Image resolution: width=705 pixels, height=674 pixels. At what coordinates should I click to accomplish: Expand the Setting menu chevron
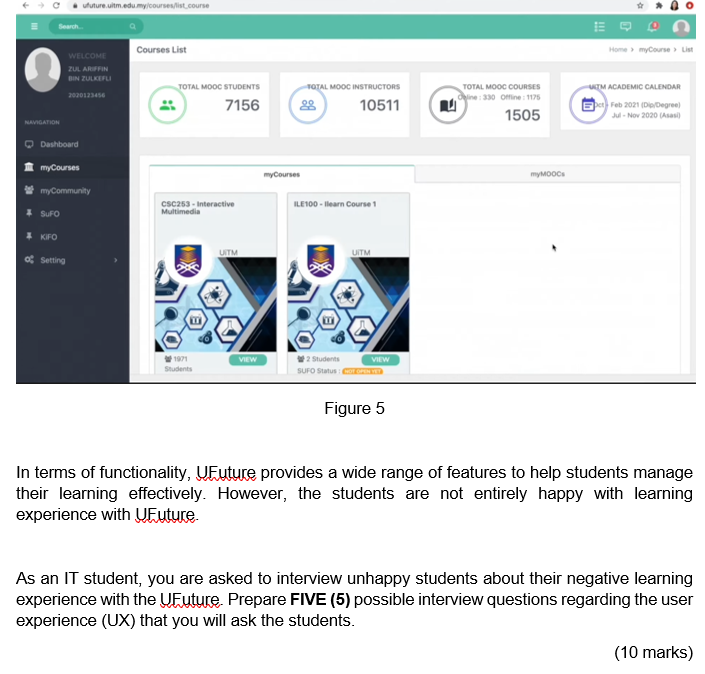coord(116,260)
